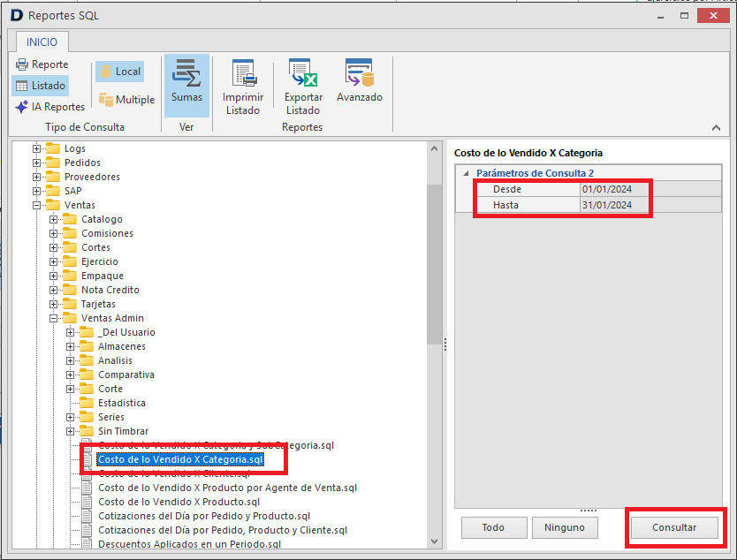The width and height of the screenshot is (737, 560).
Task: Expand the Comparativa folder node
Action: (x=71, y=375)
